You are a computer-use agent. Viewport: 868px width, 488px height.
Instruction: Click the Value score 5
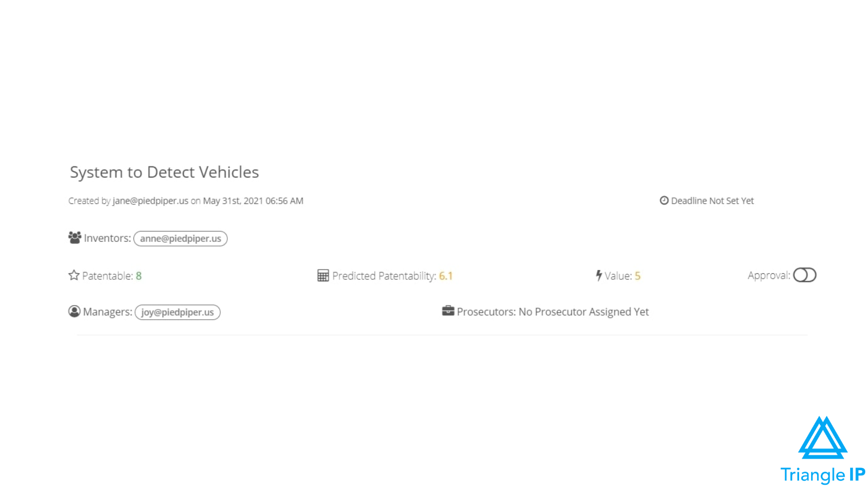[638, 276]
